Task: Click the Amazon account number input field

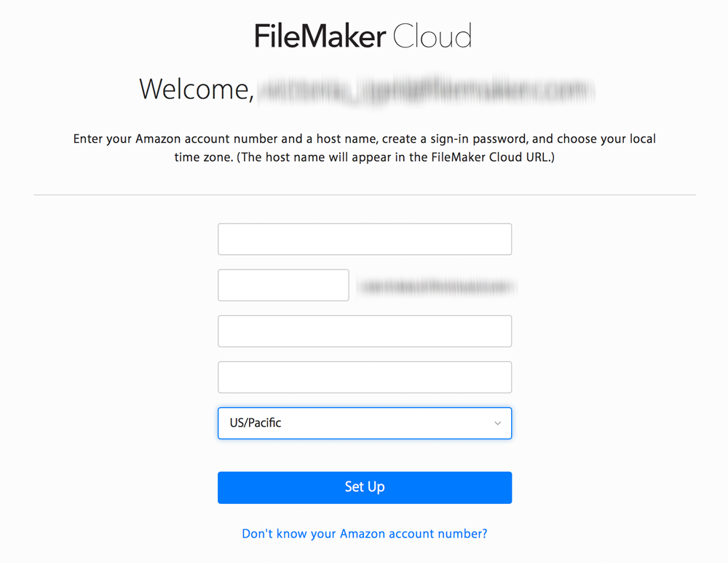Action: tap(364, 238)
